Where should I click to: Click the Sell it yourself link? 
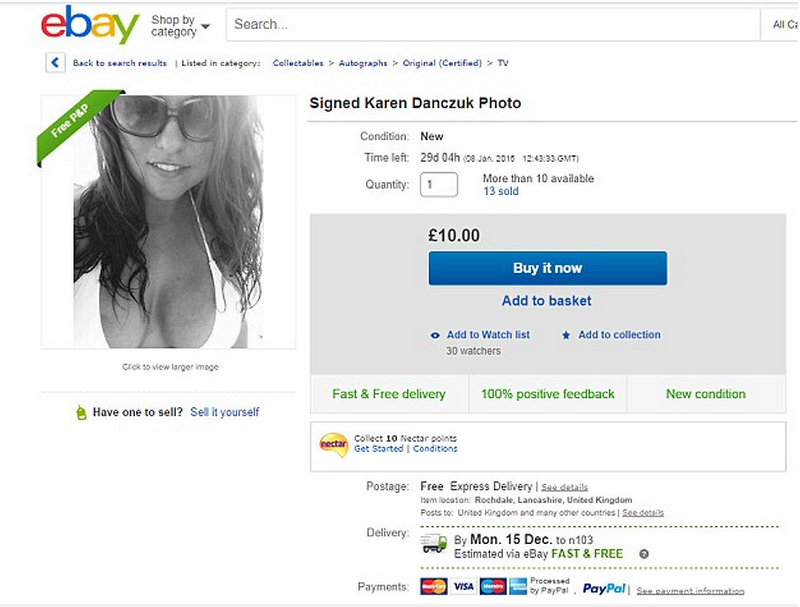tap(225, 412)
